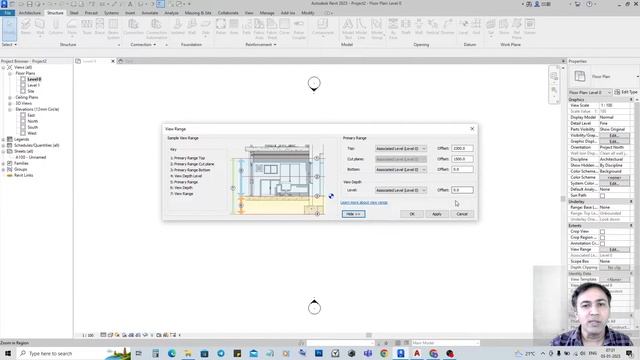Click Cancel in the View Range dialog

click(462, 214)
